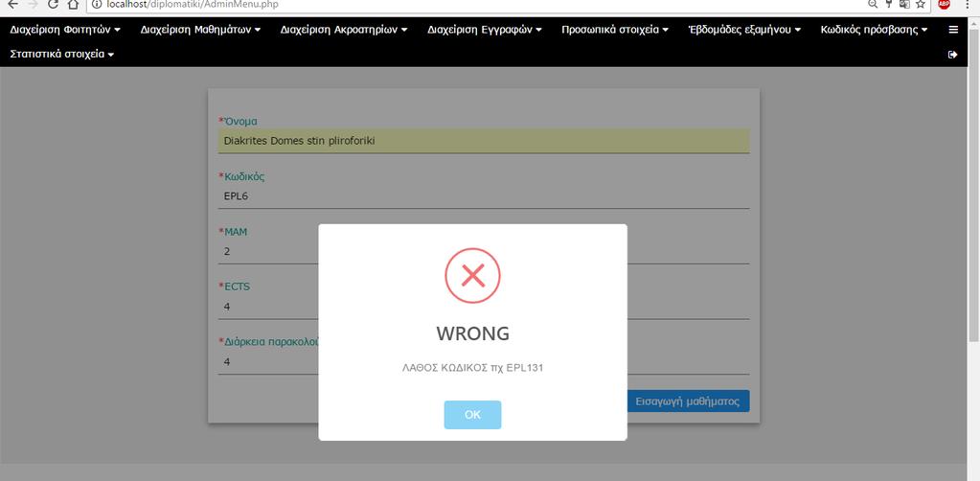Open the Adblock Plus extension icon
980x481 pixels.
pyautogui.click(x=944, y=4)
